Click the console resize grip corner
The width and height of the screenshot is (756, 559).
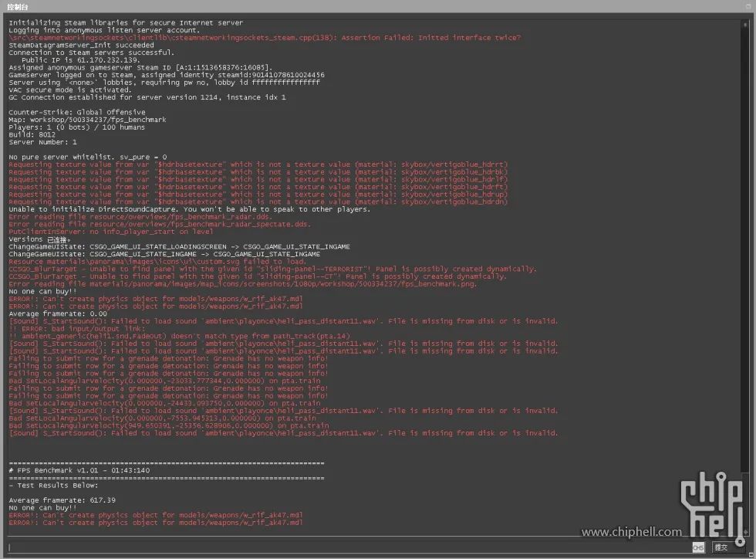pyautogui.click(x=750, y=553)
